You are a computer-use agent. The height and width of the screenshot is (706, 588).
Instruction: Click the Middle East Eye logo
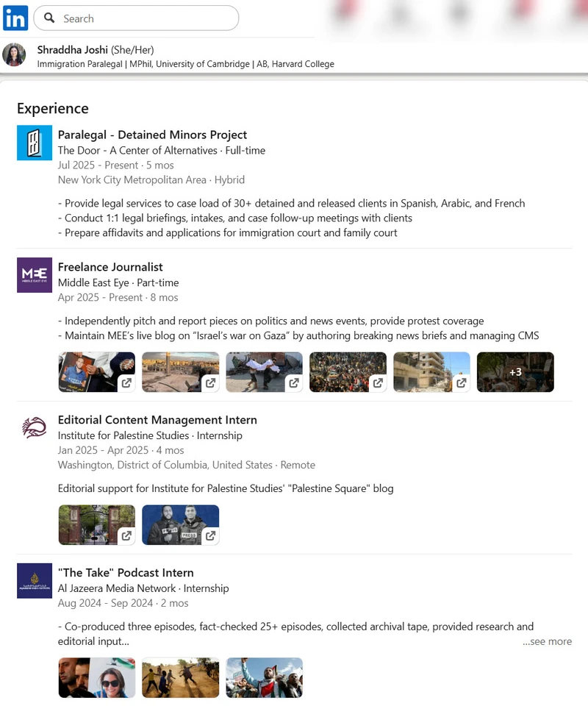point(35,275)
